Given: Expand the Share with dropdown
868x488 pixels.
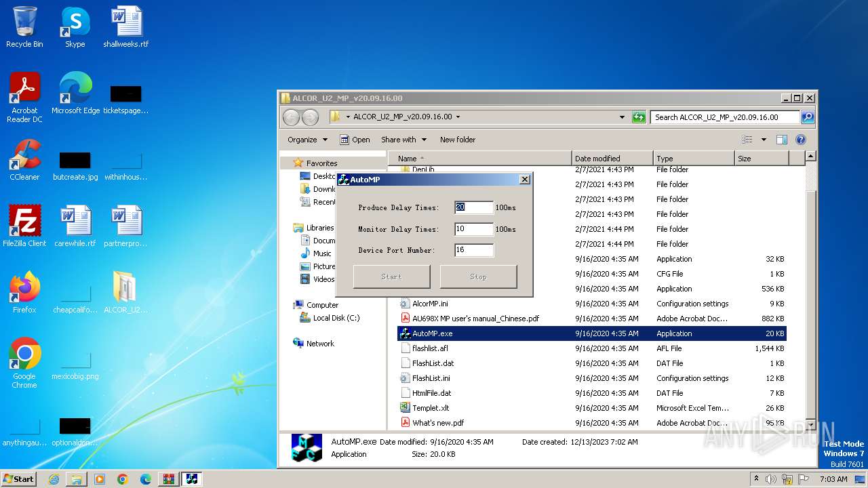Looking at the screenshot, I should [x=403, y=140].
